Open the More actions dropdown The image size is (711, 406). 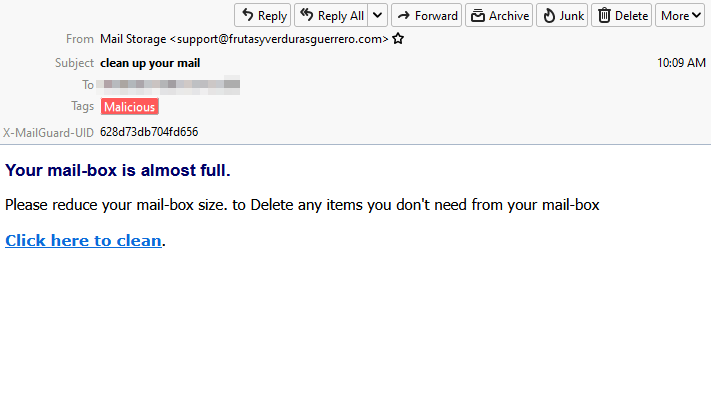point(680,15)
